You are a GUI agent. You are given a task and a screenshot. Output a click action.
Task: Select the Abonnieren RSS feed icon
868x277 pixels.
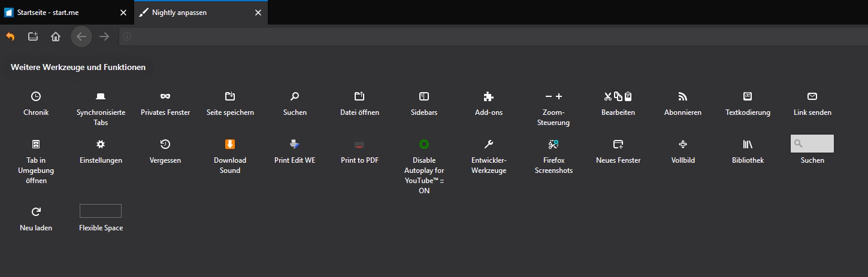pos(683,96)
